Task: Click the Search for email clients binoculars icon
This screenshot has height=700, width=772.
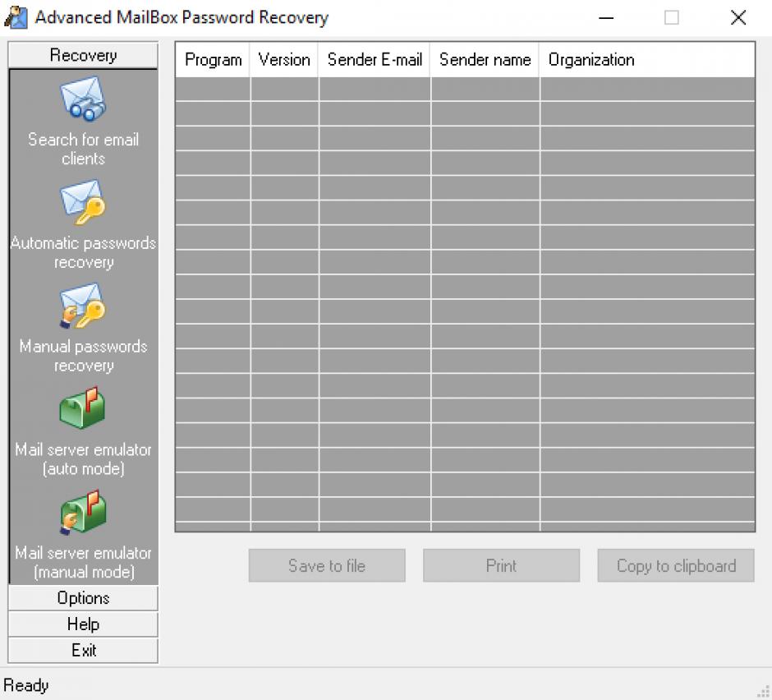Action: pyautogui.click(x=83, y=99)
